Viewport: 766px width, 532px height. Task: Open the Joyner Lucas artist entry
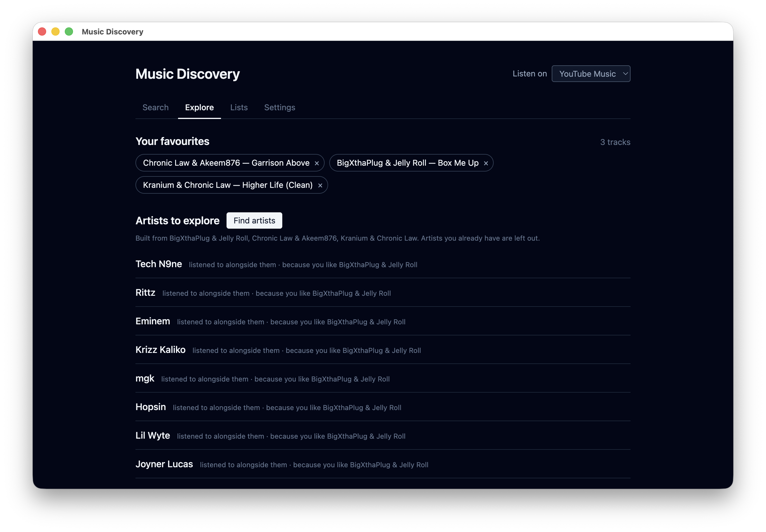[164, 464]
